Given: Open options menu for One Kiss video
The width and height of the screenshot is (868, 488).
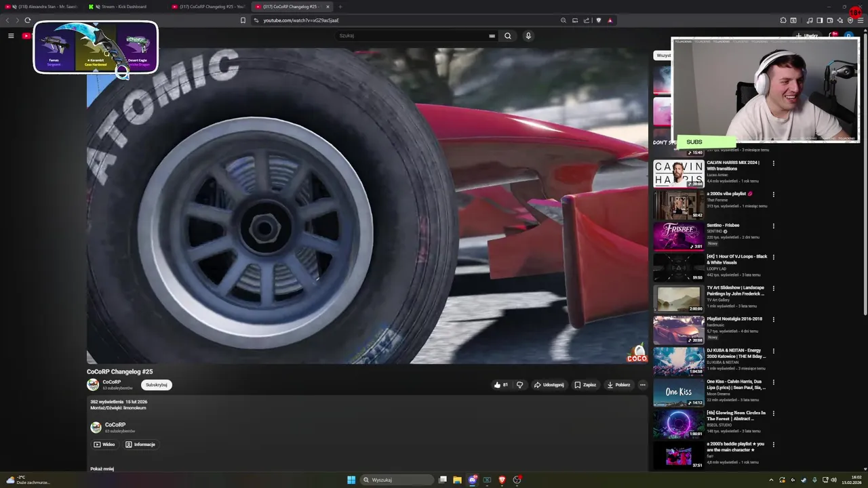Looking at the screenshot, I should [773, 382].
